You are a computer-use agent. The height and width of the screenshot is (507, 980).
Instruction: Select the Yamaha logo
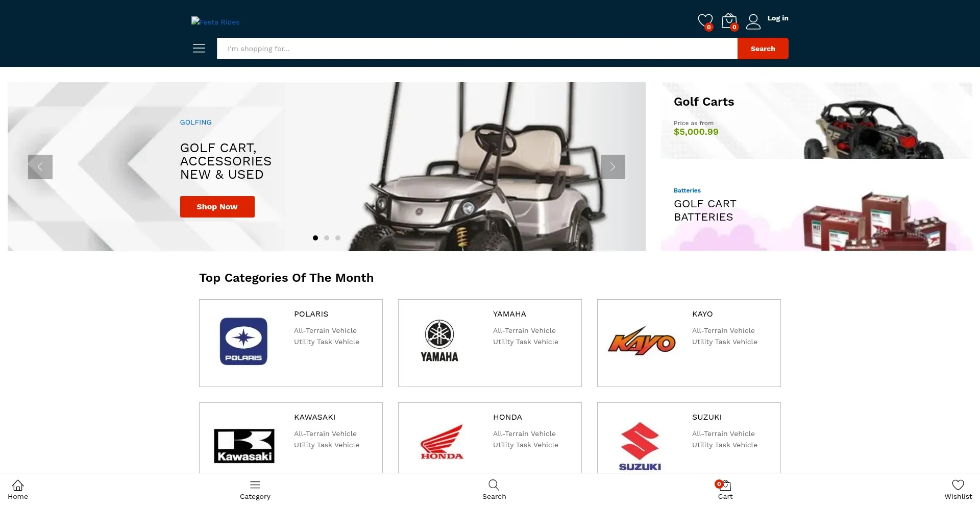click(x=439, y=342)
